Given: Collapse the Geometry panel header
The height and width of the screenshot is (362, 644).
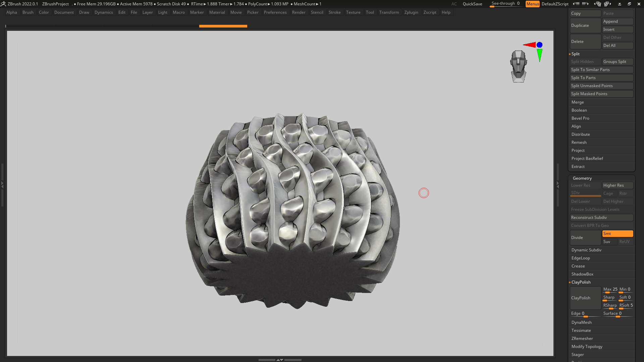Looking at the screenshot, I should point(582,178).
